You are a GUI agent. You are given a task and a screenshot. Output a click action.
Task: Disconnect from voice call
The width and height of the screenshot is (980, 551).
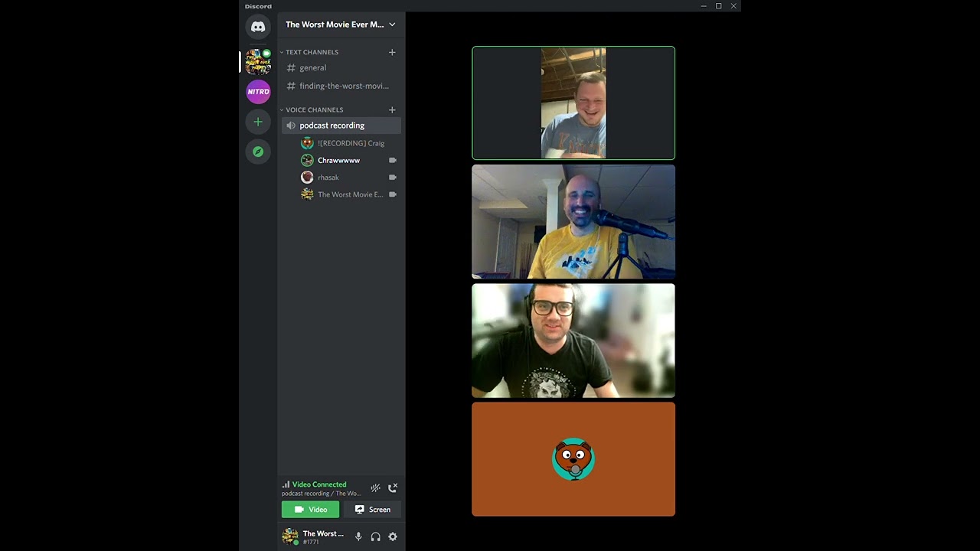pos(393,487)
